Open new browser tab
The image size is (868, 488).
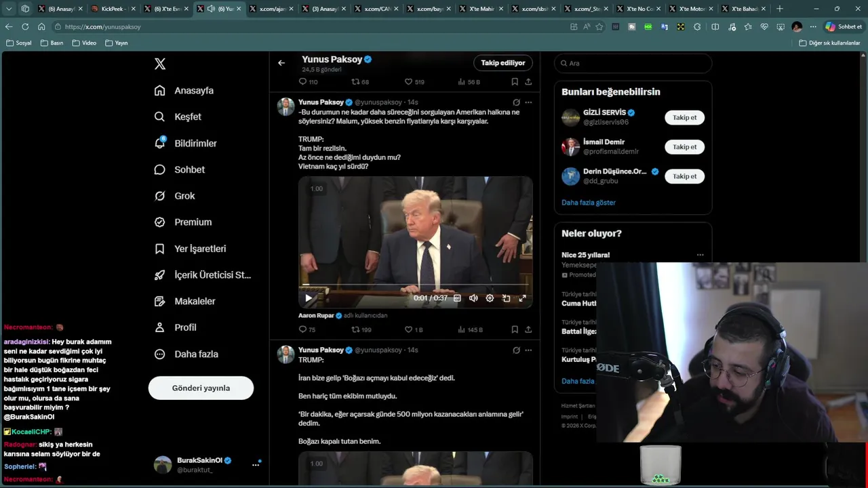[x=780, y=9]
